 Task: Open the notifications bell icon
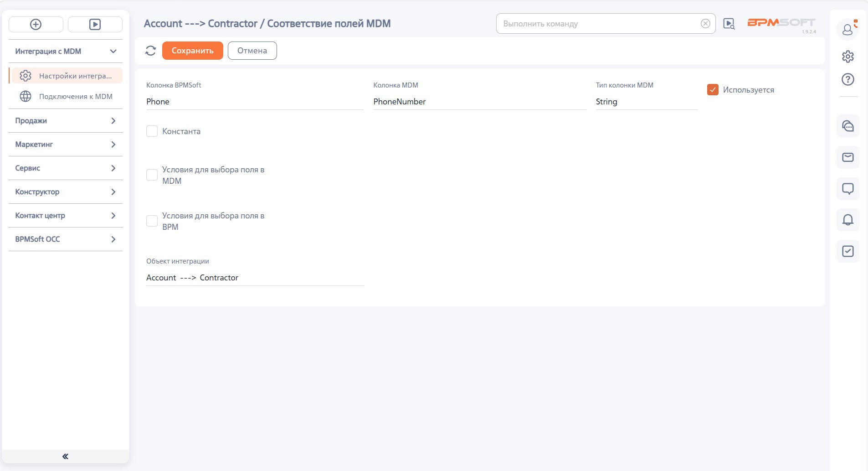pyautogui.click(x=847, y=220)
